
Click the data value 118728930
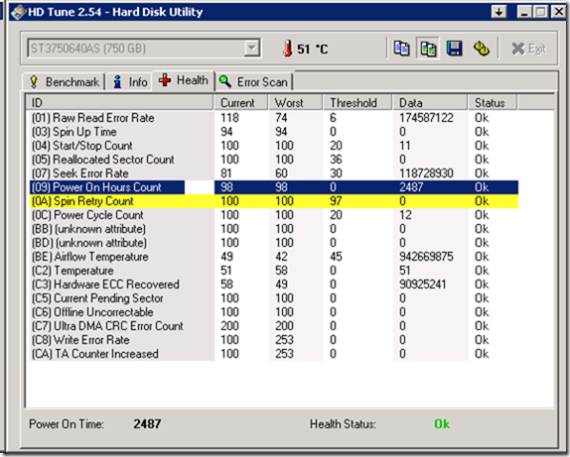[x=426, y=173]
